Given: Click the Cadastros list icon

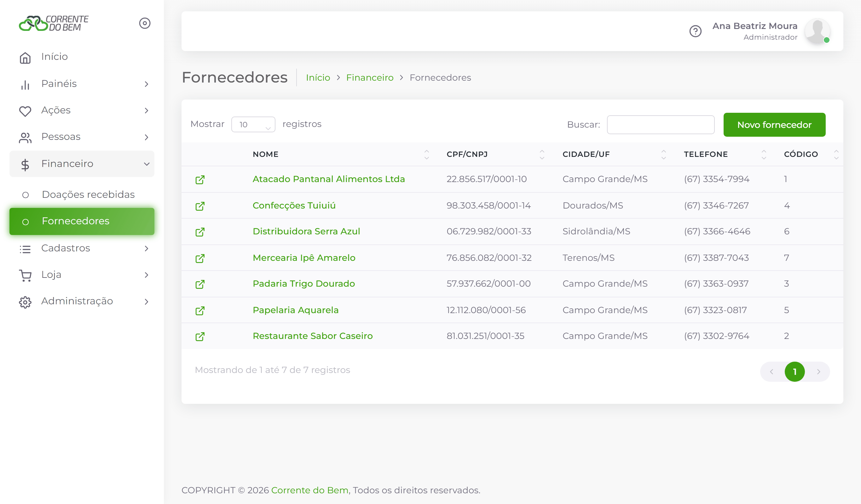Looking at the screenshot, I should coord(25,249).
